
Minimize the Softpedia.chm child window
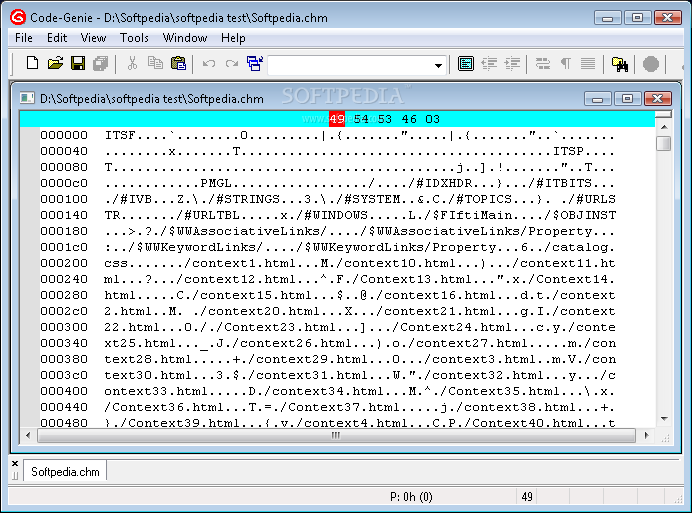598,98
